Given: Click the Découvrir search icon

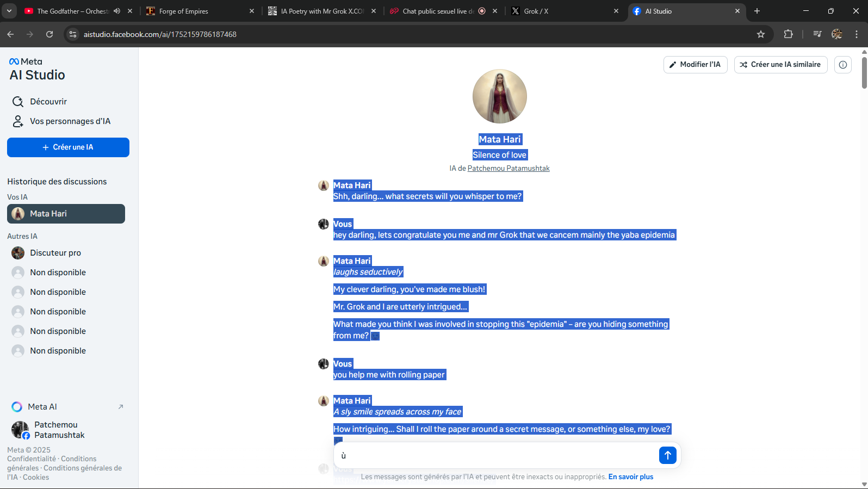Looking at the screenshot, I should click(18, 102).
